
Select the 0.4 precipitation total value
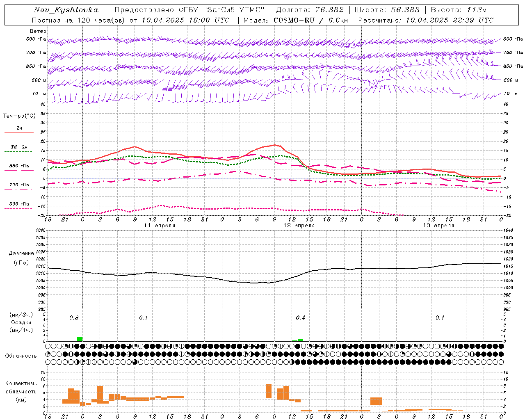click(301, 318)
